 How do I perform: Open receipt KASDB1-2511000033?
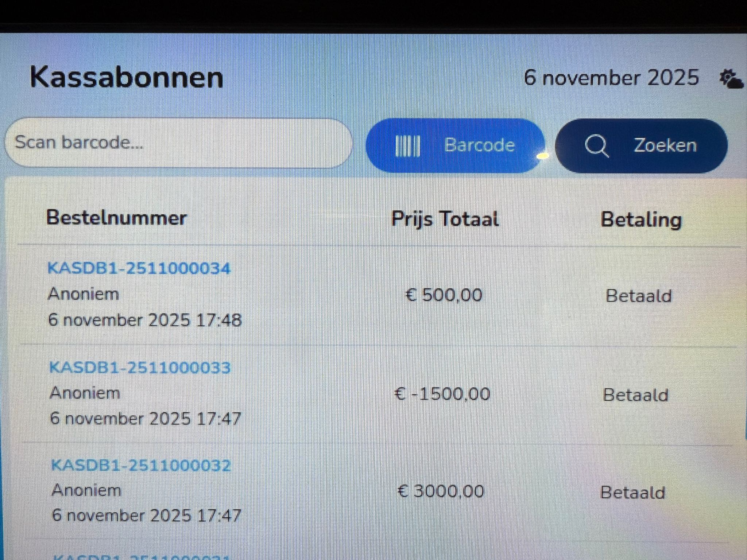[140, 367]
